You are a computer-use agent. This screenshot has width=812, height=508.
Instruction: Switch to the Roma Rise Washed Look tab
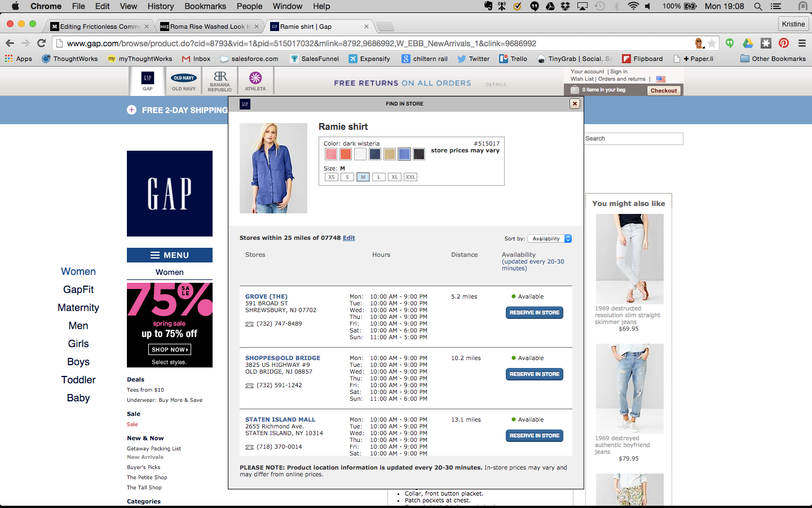click(x=209, y=27)
